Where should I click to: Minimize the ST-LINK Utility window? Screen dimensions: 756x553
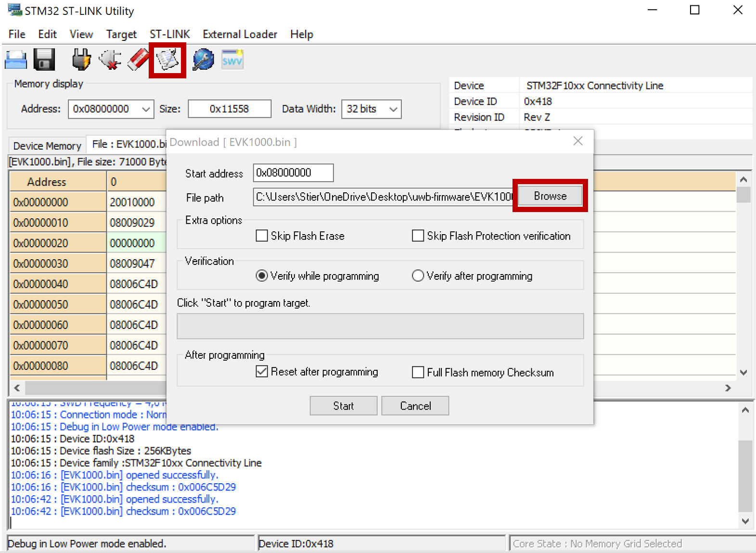652,10
